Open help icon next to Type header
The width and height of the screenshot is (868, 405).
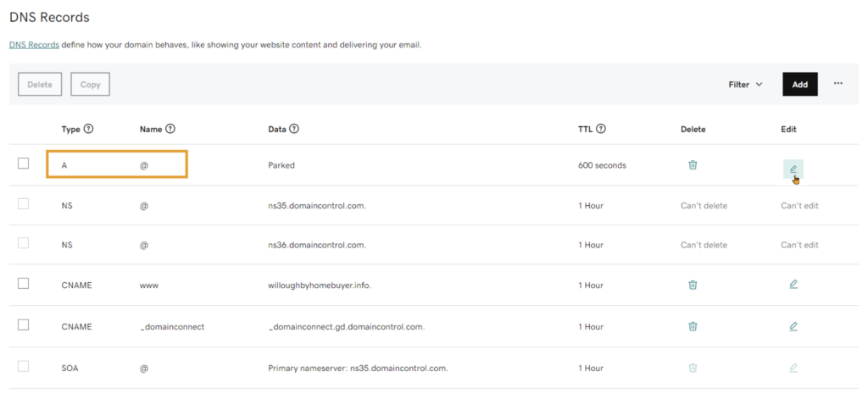[x=88, y=129]
